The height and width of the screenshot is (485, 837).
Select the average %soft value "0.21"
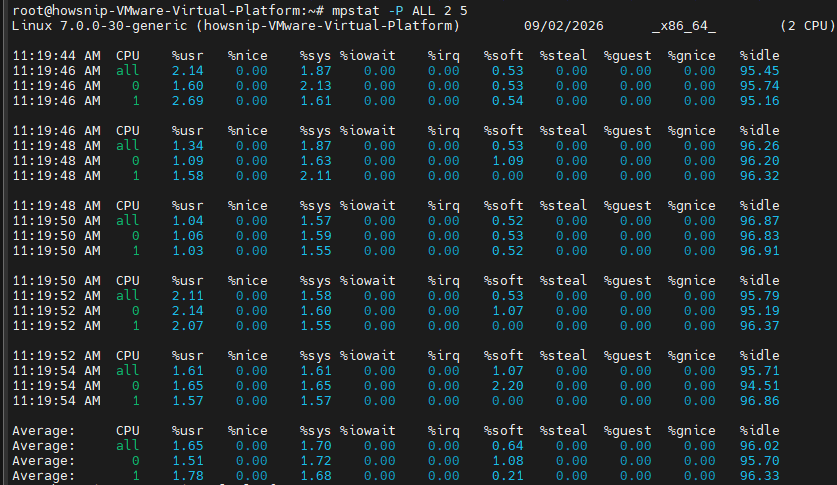[x=508, y=475]
